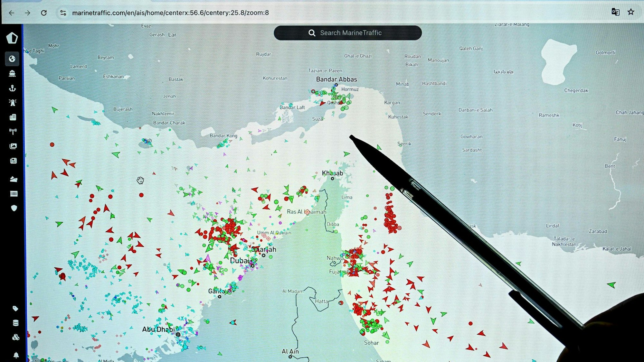The width and height of the screenshot is (644, 362).
Task: Open the price tag plans icon
Action: pyautogui.click(x=15, y=309)
